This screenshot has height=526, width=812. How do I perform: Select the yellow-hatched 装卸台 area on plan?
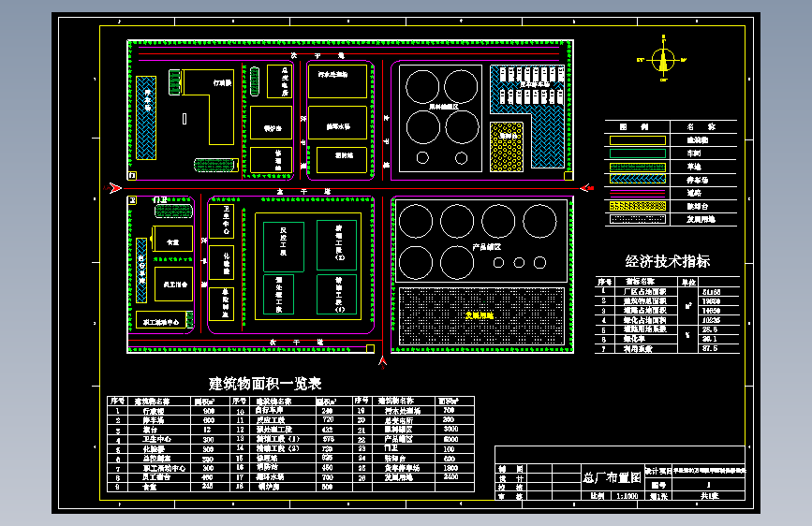click(507, 147)
